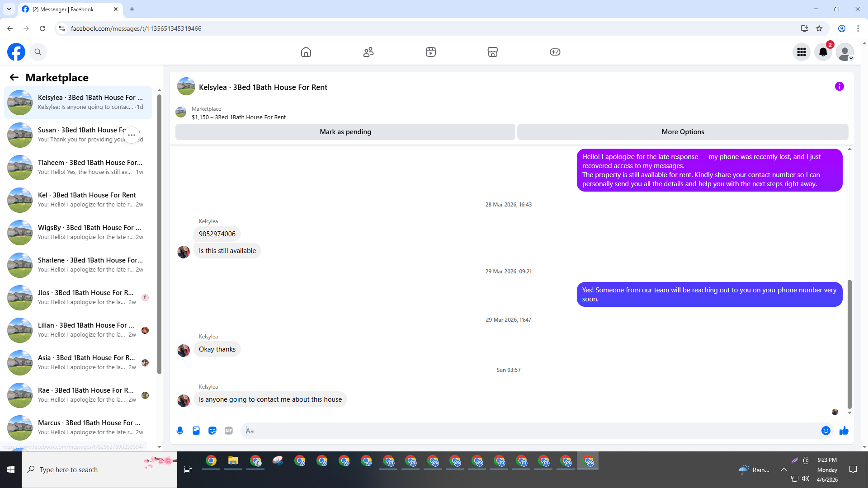Bookmark this page with star

[819, 28]
